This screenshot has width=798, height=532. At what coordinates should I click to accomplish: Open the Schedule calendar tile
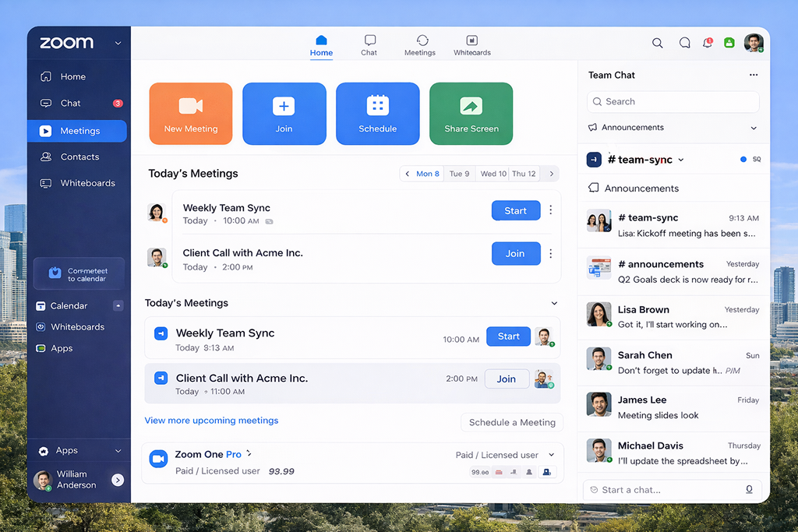pos(377,114)
